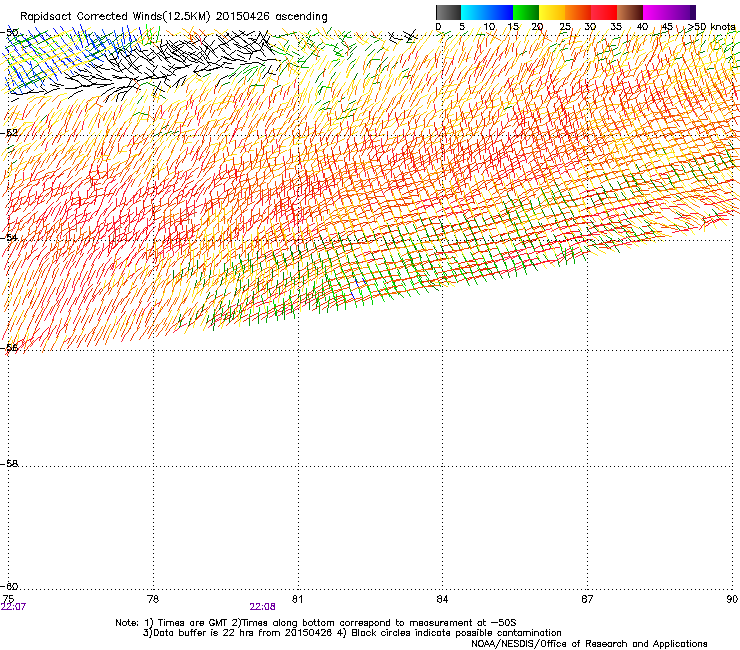Click the legend scale value "10"
Screen dimensions: 740x650
pos(489,27)
